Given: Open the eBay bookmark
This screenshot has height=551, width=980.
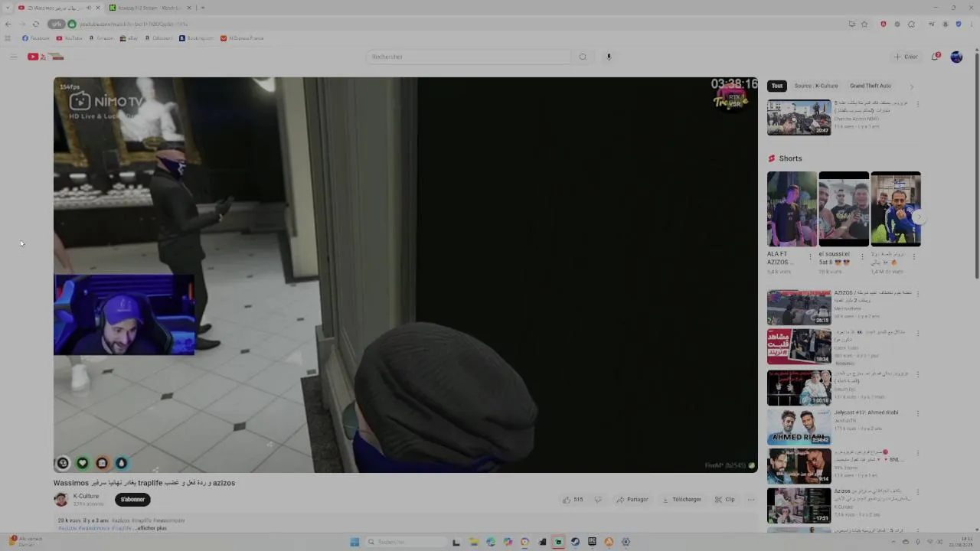Looking at the screenshot, I should [129, 38].
